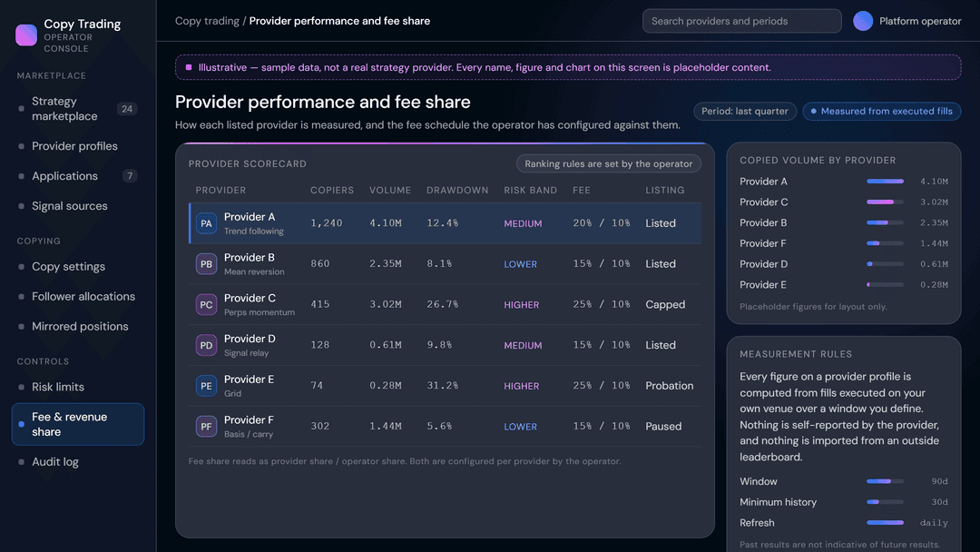980x552 pixels.
Task: Select Provider C name in the scorecard
Action: (x=250, y=298)
